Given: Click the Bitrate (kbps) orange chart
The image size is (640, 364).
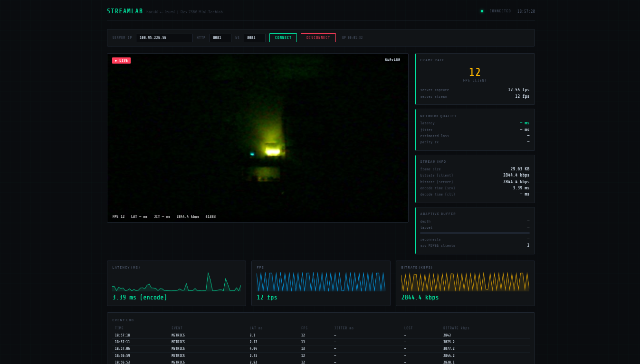Looking at the screenshot, I should point(465,281).
